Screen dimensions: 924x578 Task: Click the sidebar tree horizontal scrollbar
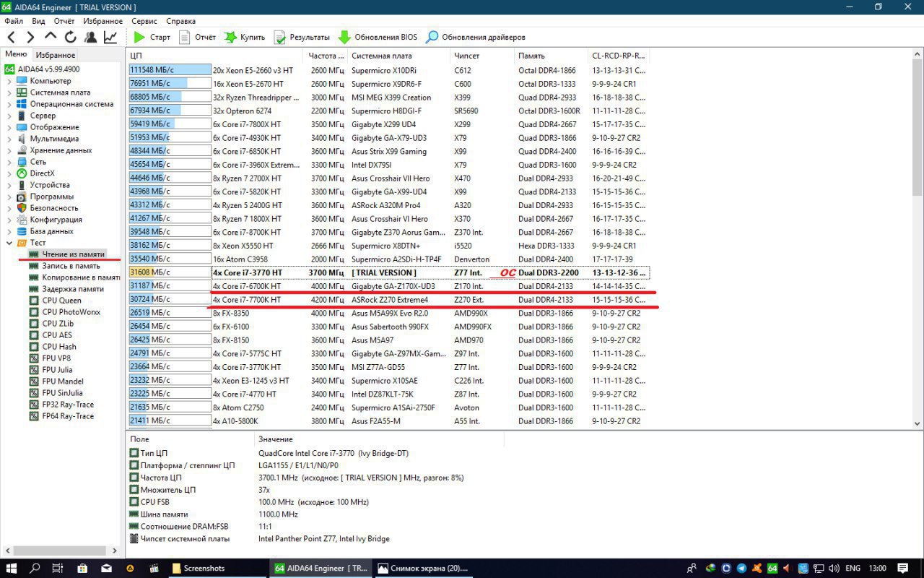pyautogui.click(x=61, y=551)
